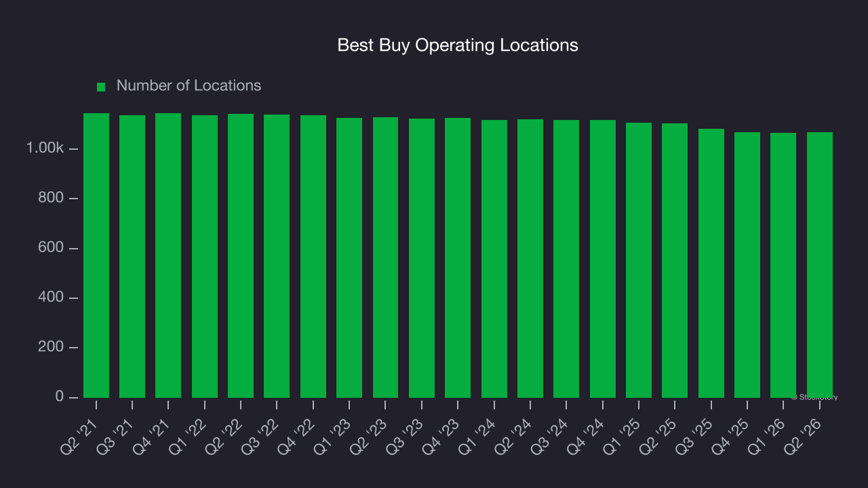Image resolution: width=868 pixels, height=488 pixels.
Task: Click the bar above Q3 '25
Action: tap(711, 263)
